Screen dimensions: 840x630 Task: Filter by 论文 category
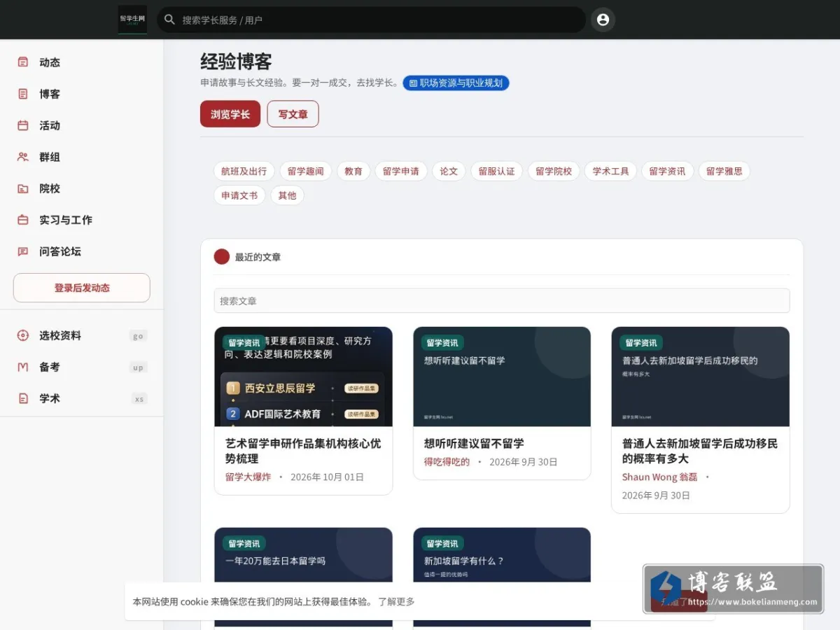click(449, 171)
